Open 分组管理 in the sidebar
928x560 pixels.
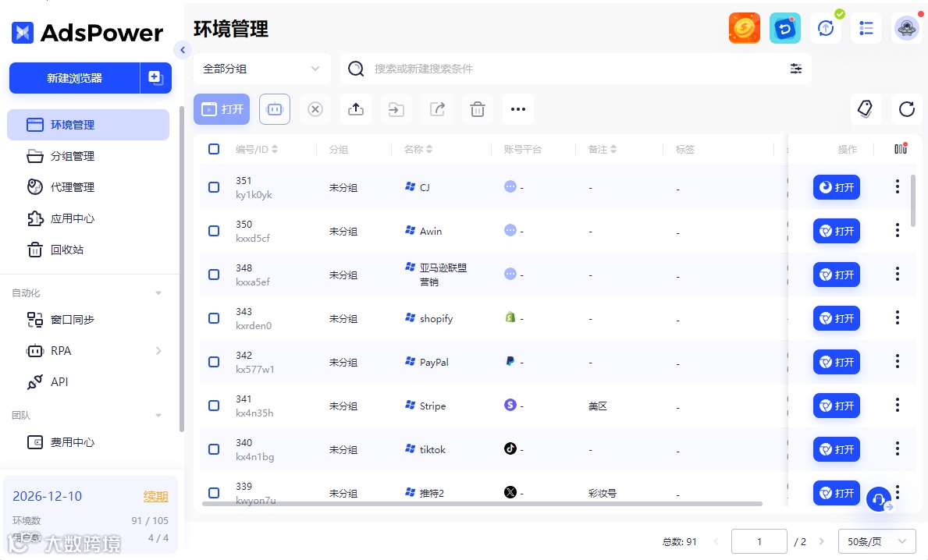[88, 156]
